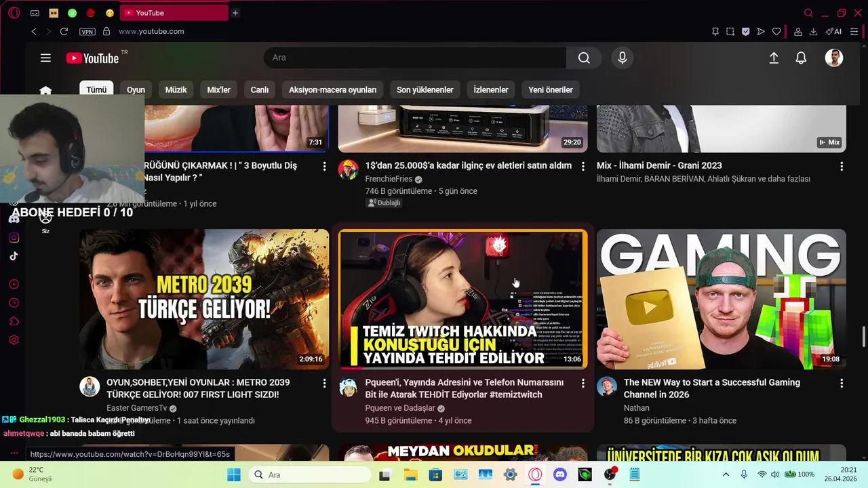This screenshot has width=868, height=488.
Task: Open Opera sidebar history clock icon
Action: pyautogui.click(x=14, y=303)
